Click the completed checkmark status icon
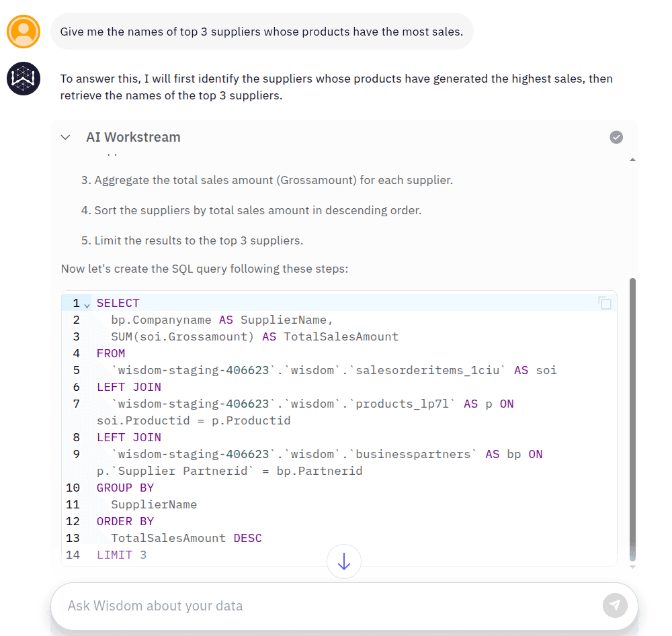This screenshot has width=672, height=636. point(616,137)
